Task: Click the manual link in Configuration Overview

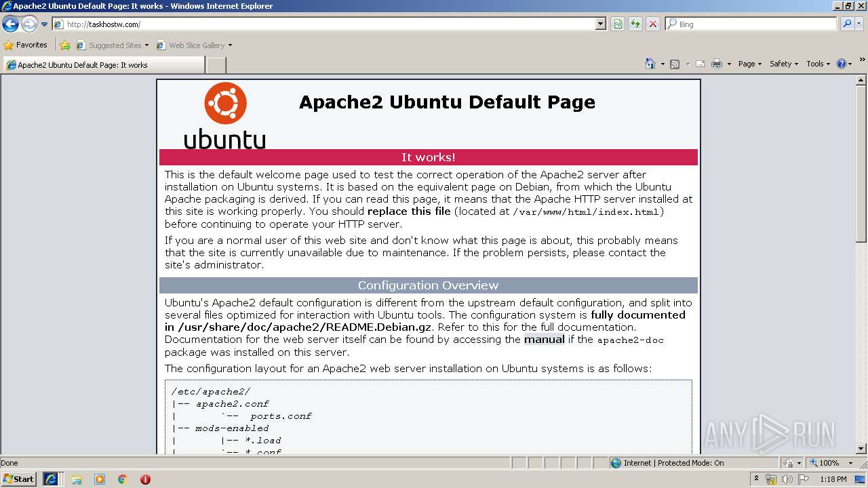Action: pos(544,340)
